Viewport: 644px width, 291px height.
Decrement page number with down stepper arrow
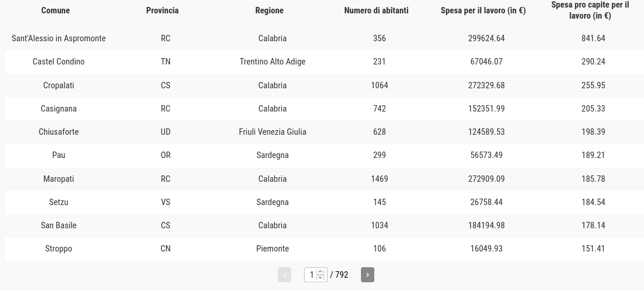320,278
